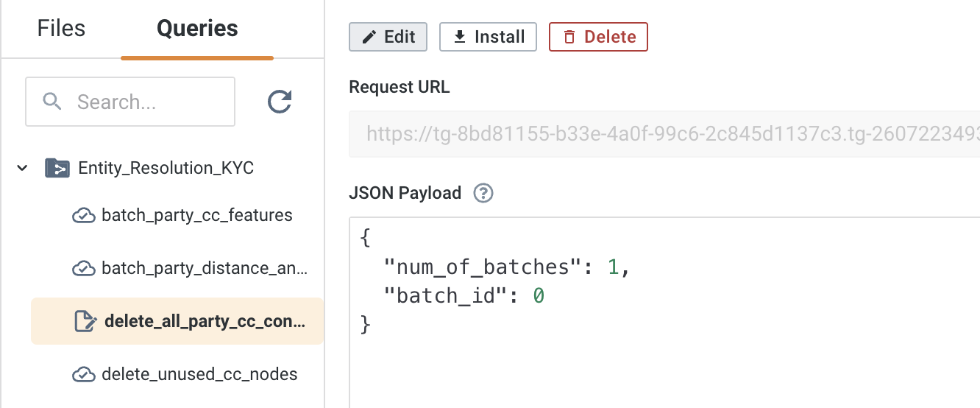This screenshot has width=980, height=408.
Task: Open the batch_party_cc_features query
Action: (197, 215)
